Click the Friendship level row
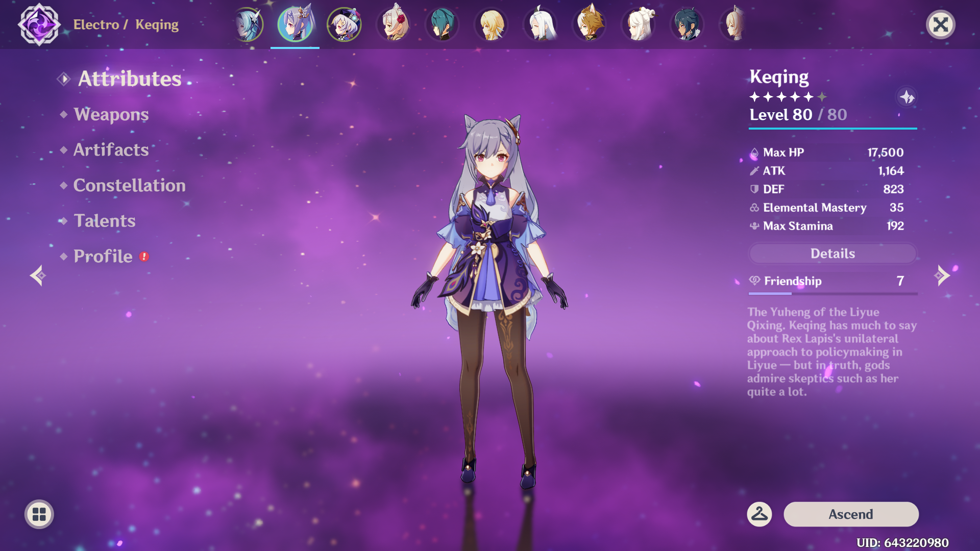 [x=832, y=281]
